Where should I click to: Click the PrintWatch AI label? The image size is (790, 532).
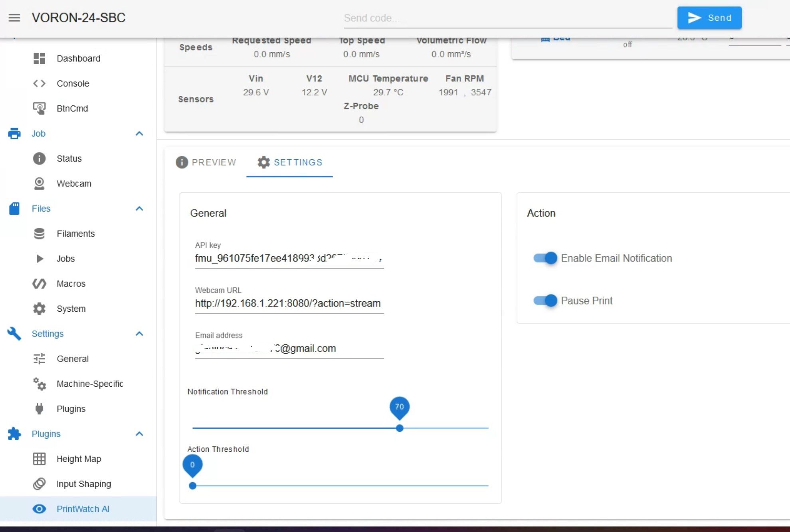point(83,509)
